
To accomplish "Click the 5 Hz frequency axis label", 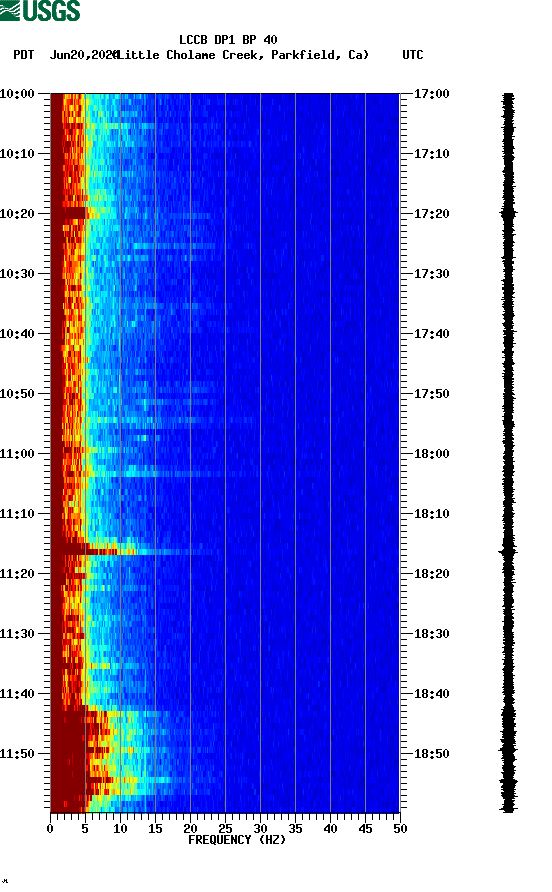I will point(85,829).
